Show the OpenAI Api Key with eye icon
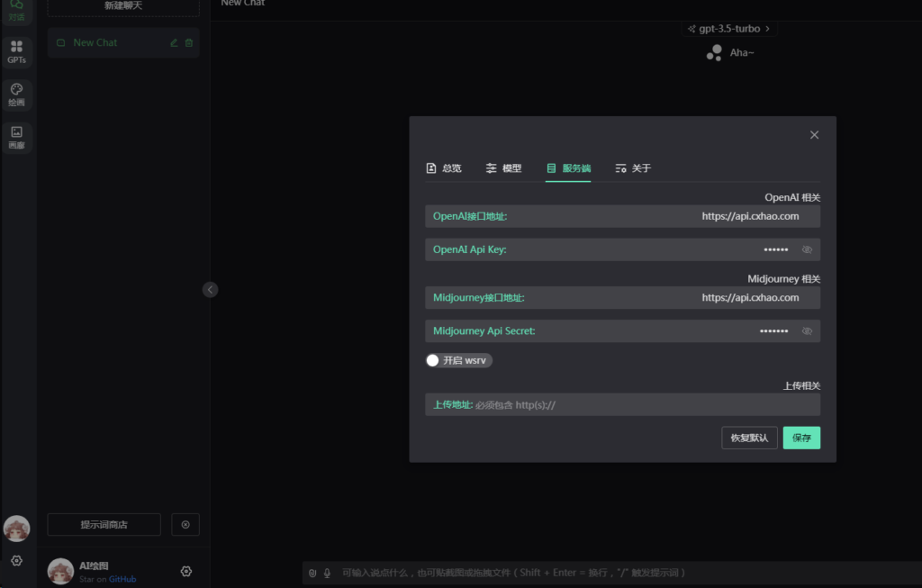The height and width of the screenshot is (588, 922). click(807, 249)
